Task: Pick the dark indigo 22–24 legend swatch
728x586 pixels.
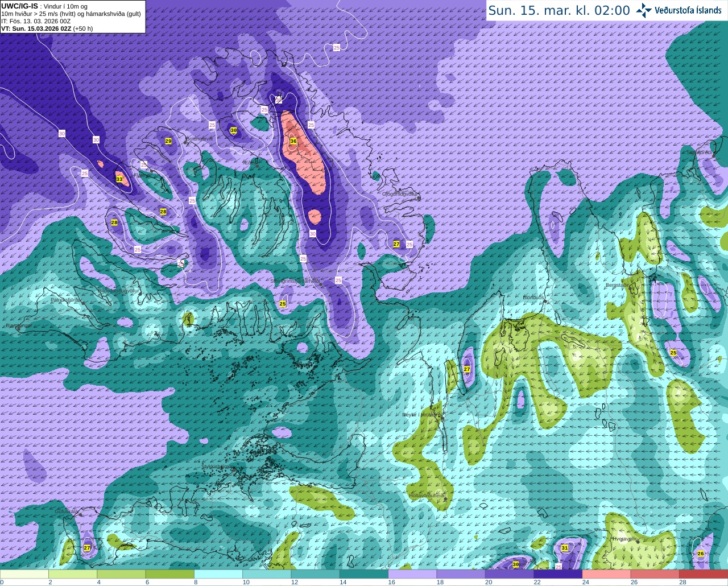Action: click(x=558, y=574)
